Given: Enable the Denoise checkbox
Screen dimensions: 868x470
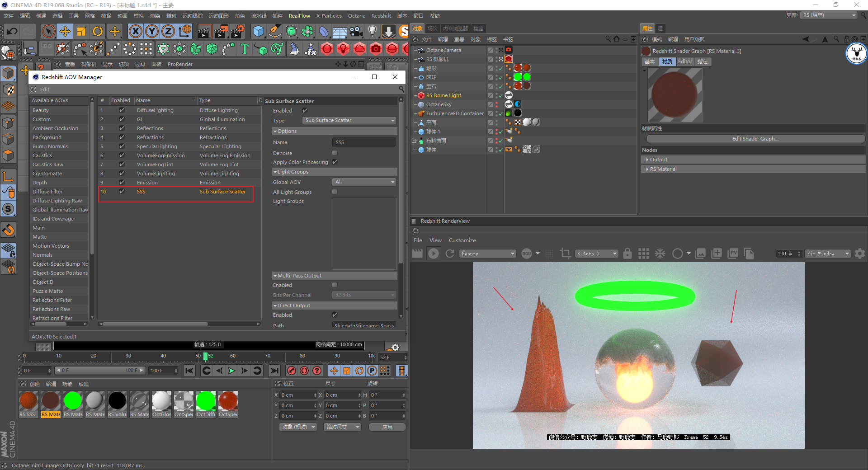Looking at the screenshot, I should (x=335, y=153).
